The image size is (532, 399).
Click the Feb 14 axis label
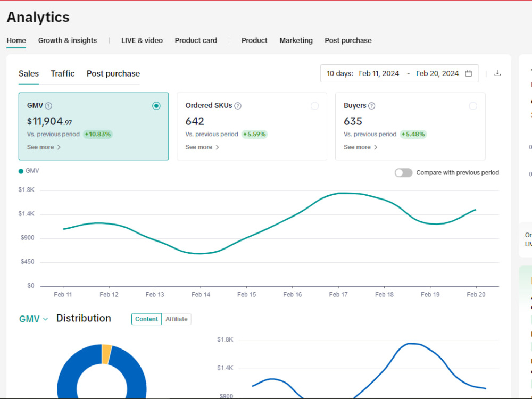coord(201,295)
